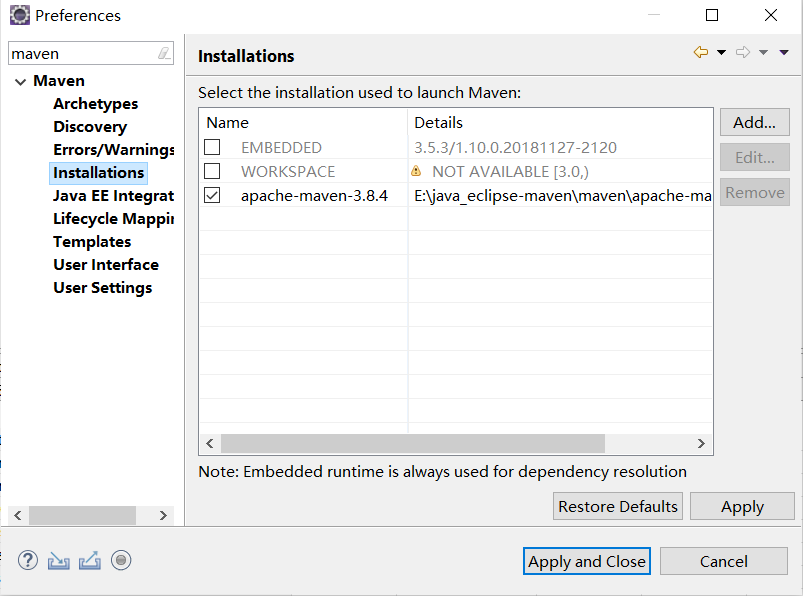Open the User Settings preference page

[103, 288]
